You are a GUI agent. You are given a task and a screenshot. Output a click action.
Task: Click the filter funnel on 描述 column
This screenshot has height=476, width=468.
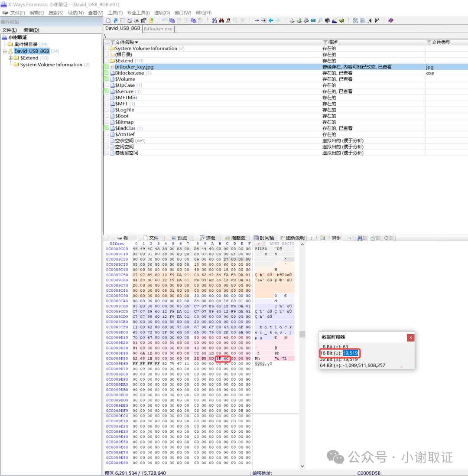click(x=325, y=42)
